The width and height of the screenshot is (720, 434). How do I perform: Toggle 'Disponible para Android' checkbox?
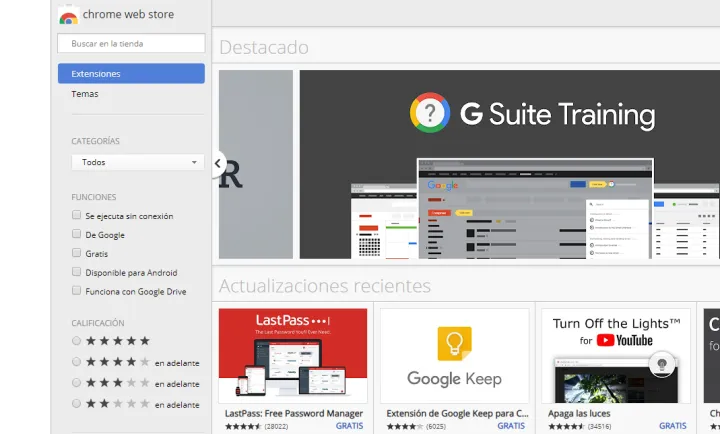click(76, 272)
